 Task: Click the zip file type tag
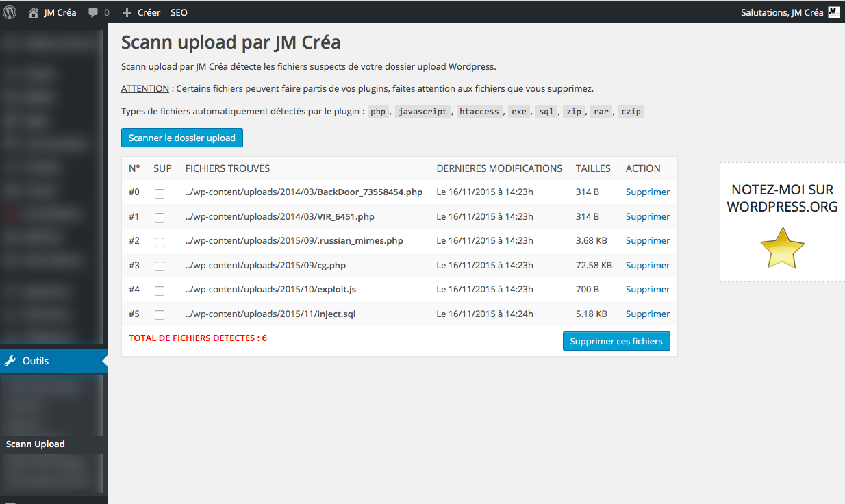point(574,112)
